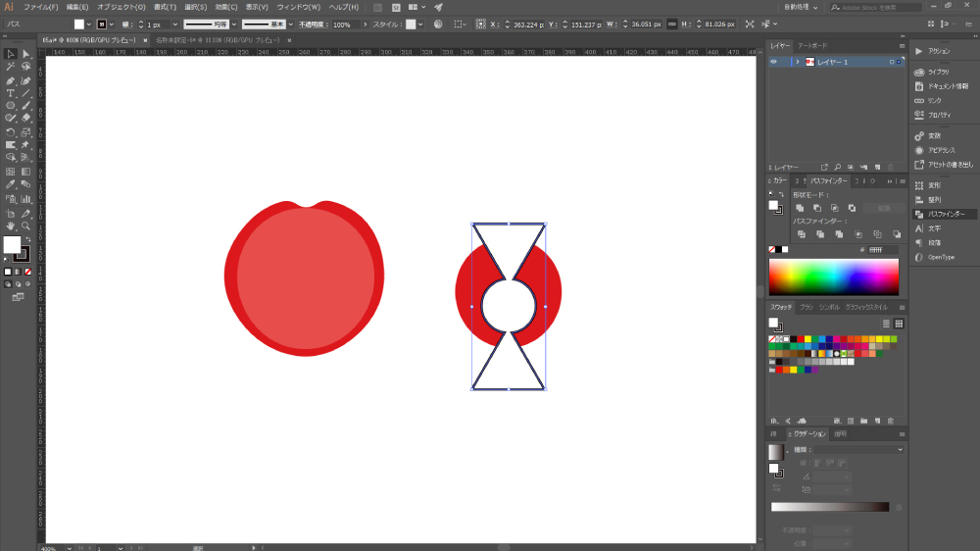Screen dimensions: 980x551
Task: Open the ライブラリ panel
Action: pos(938,72)
